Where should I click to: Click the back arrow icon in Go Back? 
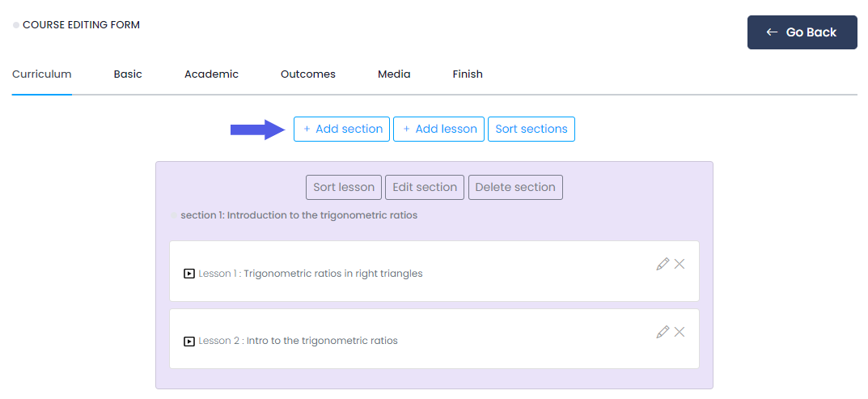coord(772,32)
